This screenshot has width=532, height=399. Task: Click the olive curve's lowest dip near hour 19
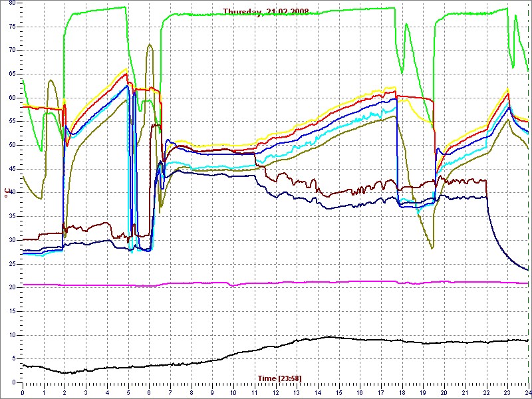click(432, 248)
